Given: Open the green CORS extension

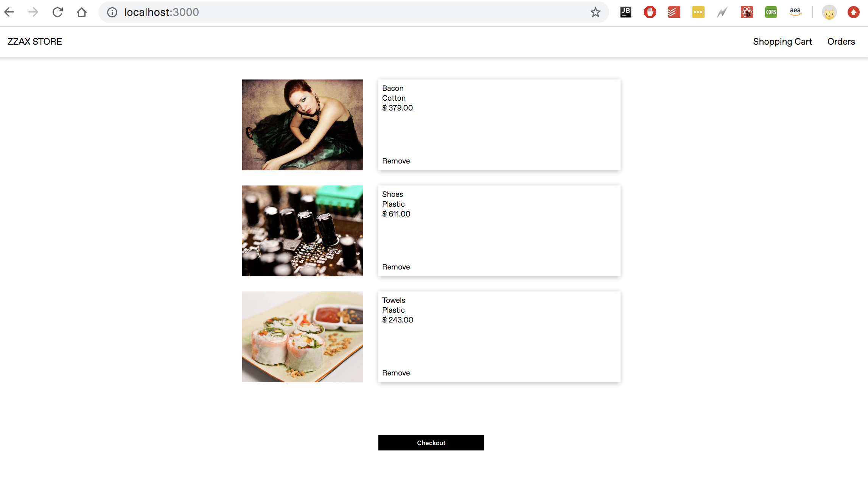Looking at the screenshot, I should point(771,12).
